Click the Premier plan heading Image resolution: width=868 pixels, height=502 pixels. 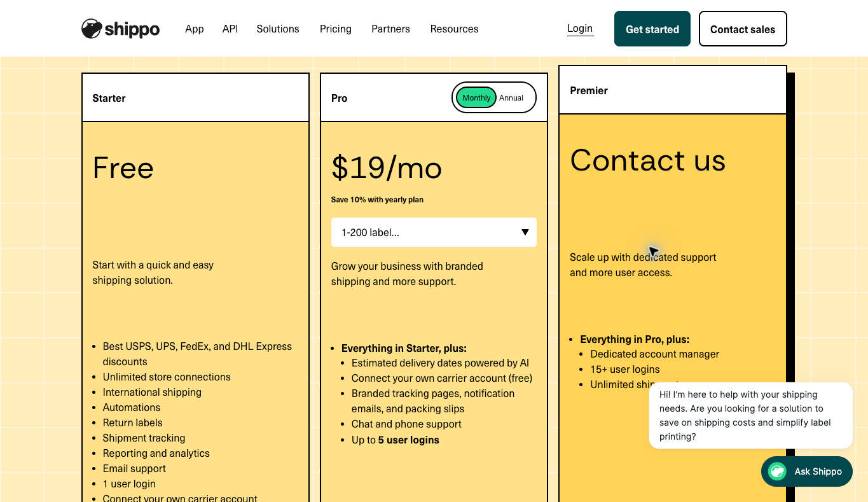pyautogui.click(x=589, y=90)
